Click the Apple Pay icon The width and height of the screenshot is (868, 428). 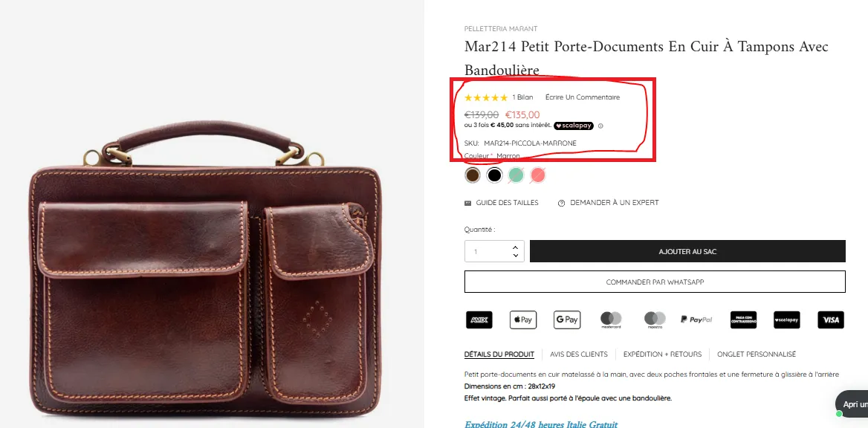(523, 320)
